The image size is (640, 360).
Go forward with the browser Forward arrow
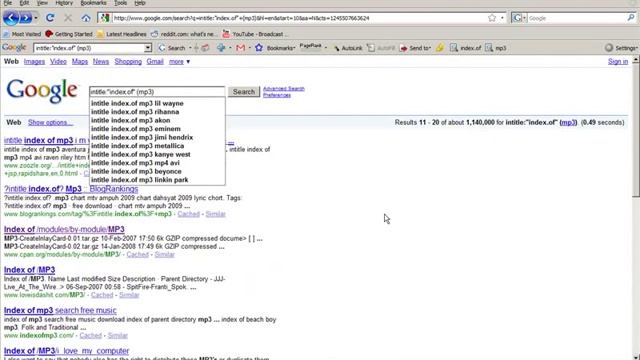25,18
